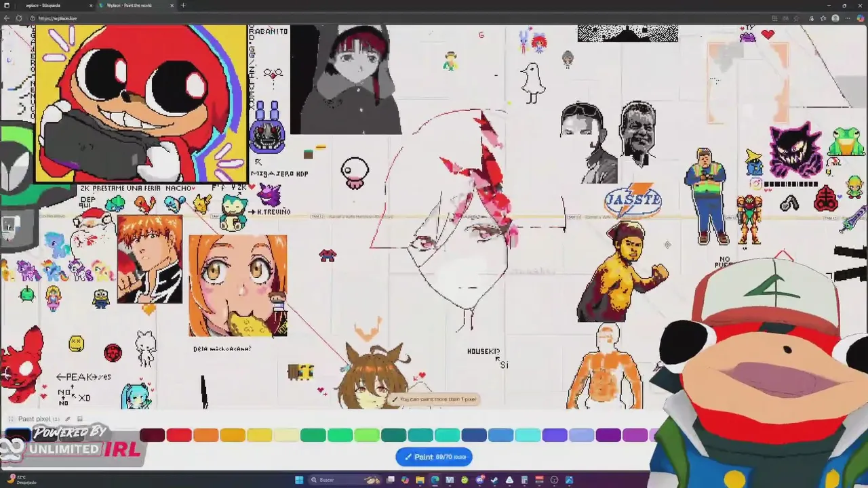Open Microsoft Edge from the taskbar
Screen dimensions: 868x488
tap(435, 480)
